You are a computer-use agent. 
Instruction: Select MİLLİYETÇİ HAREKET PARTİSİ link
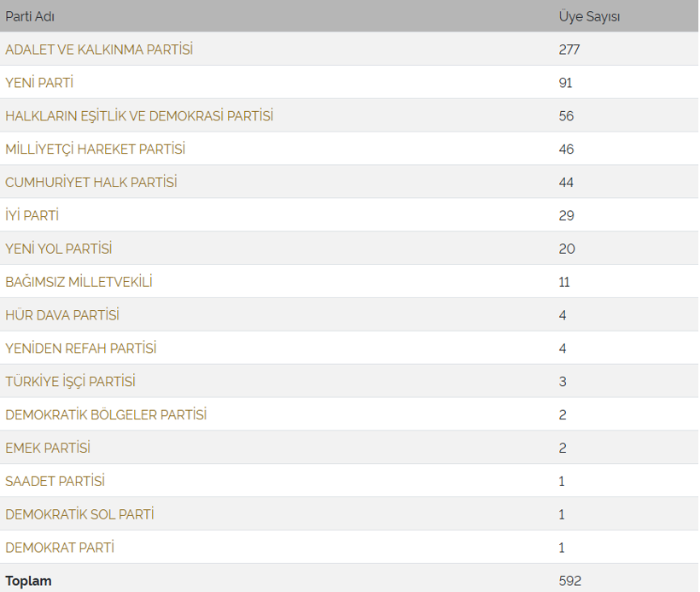95,149
